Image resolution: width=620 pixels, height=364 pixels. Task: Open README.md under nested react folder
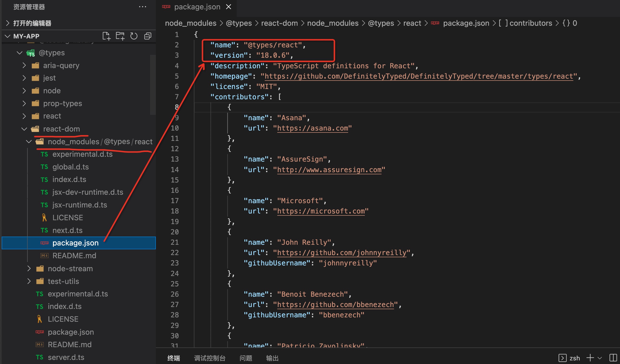[x=74, y=256]
